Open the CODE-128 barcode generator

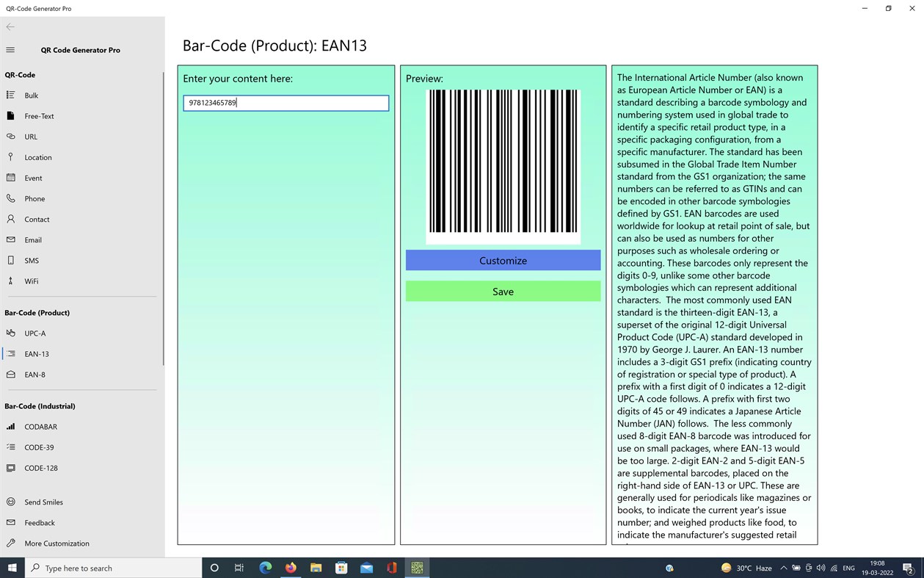click(x=40, y=468)
